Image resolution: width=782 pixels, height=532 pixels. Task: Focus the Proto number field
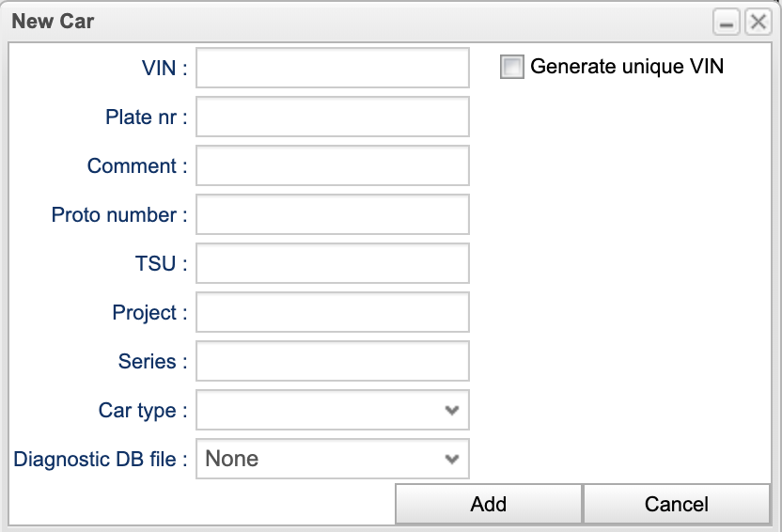tap(333, 214)
